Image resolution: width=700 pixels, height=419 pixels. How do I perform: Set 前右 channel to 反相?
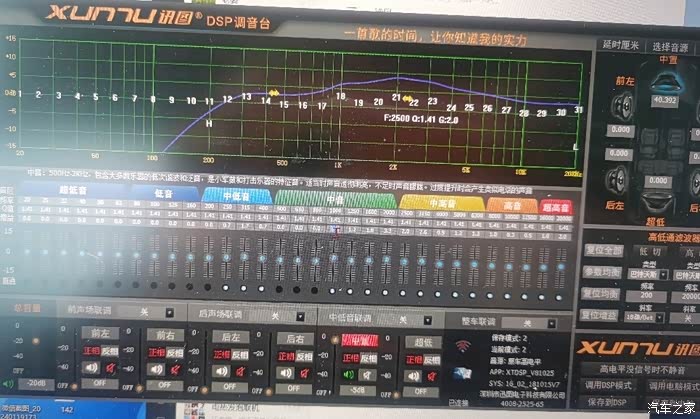175,353
